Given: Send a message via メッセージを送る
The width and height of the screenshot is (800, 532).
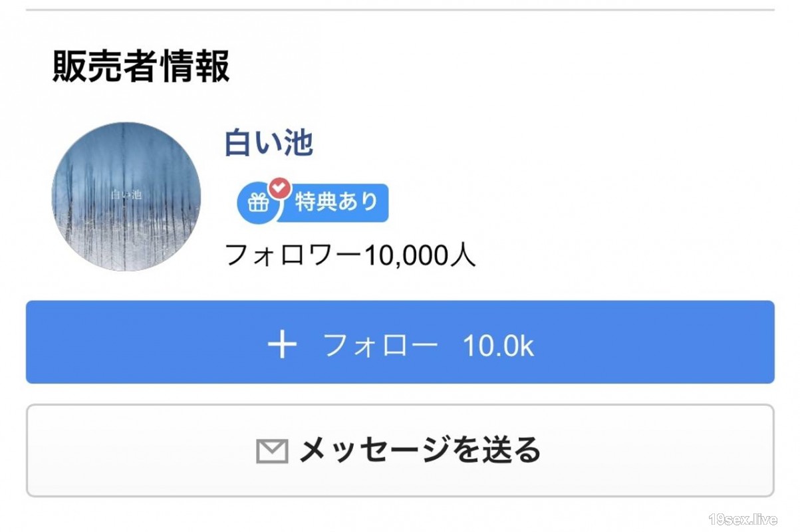Looking at the screenshot, I should click(400, 450).
